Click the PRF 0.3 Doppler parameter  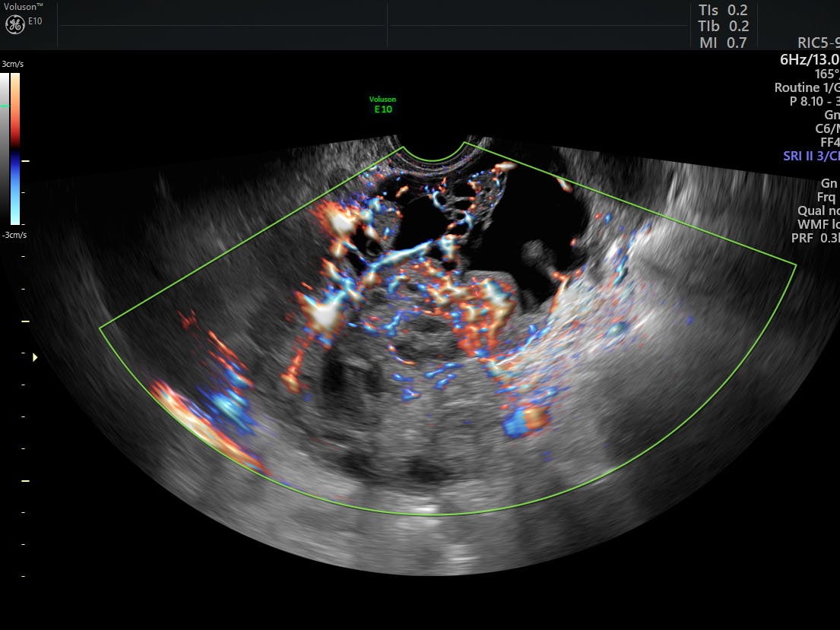pos(815,238)
